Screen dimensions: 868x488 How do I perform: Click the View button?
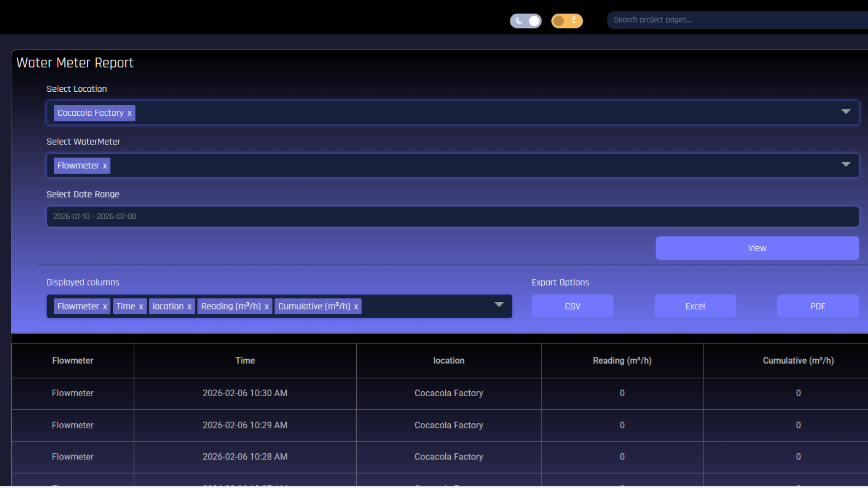click(x=757, y=248)
